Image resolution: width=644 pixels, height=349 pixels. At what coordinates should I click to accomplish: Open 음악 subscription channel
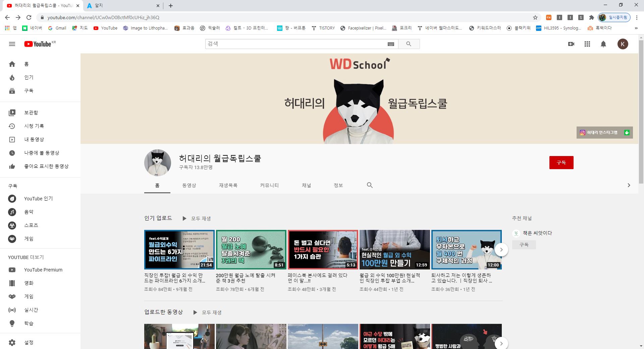(x=40, y=212)
